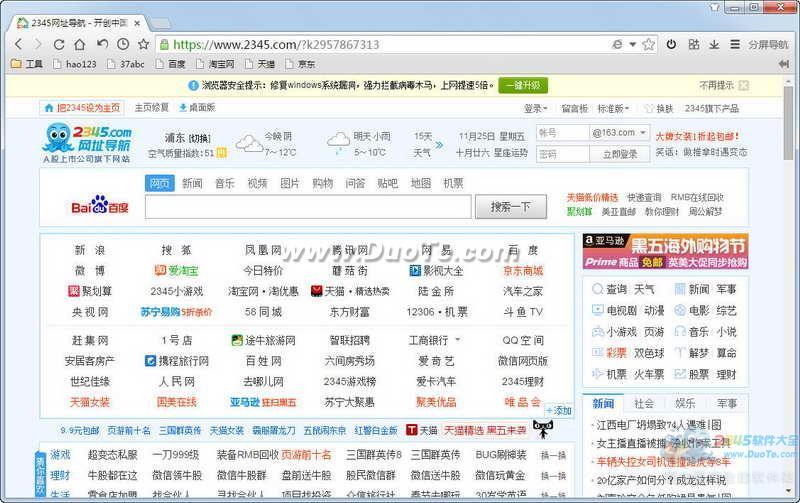
Task: Click 换肤 skin change link
Action: [659, 108]
